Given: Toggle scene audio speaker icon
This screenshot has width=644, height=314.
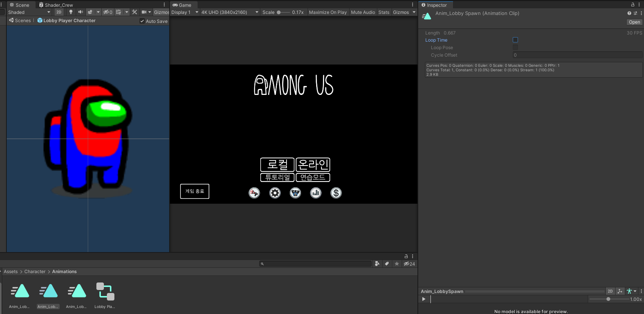Looking at the screenshot, I should (80, 12).
